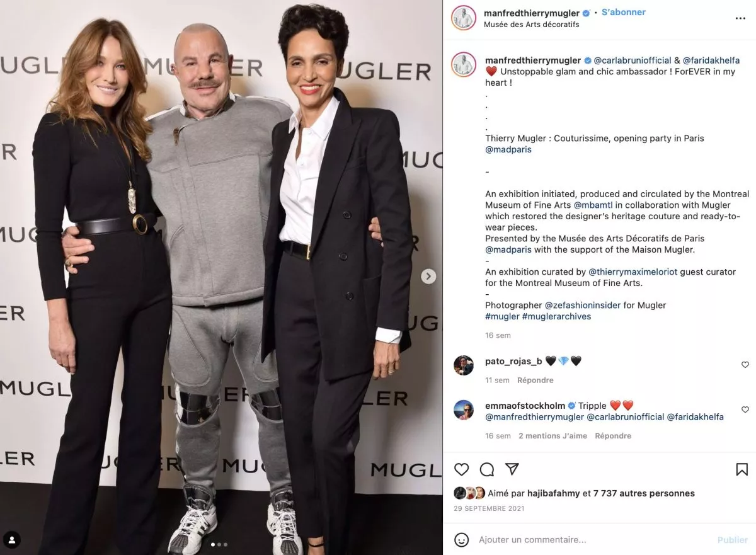Open emmaofstockholm's avatar

464,409
